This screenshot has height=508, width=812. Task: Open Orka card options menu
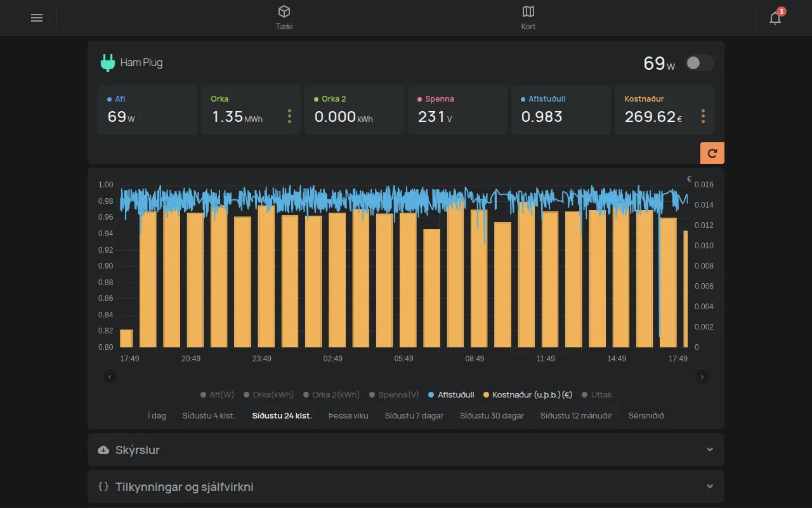289,116
